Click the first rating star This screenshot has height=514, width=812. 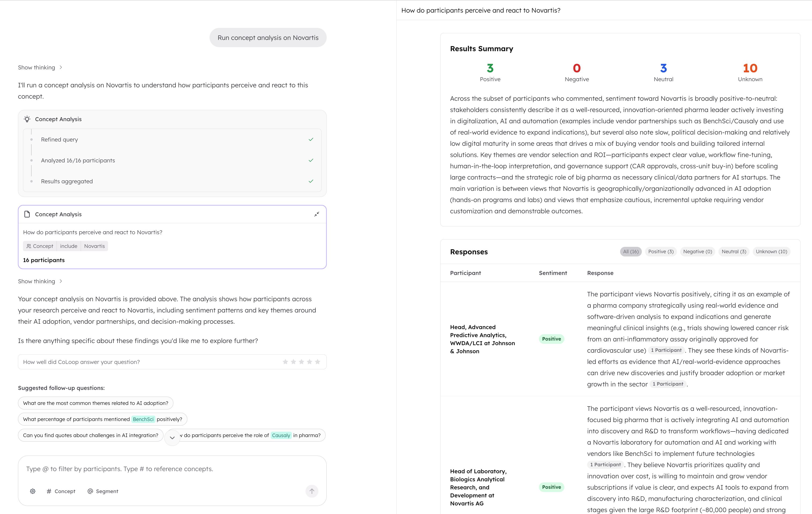(285, 362)
